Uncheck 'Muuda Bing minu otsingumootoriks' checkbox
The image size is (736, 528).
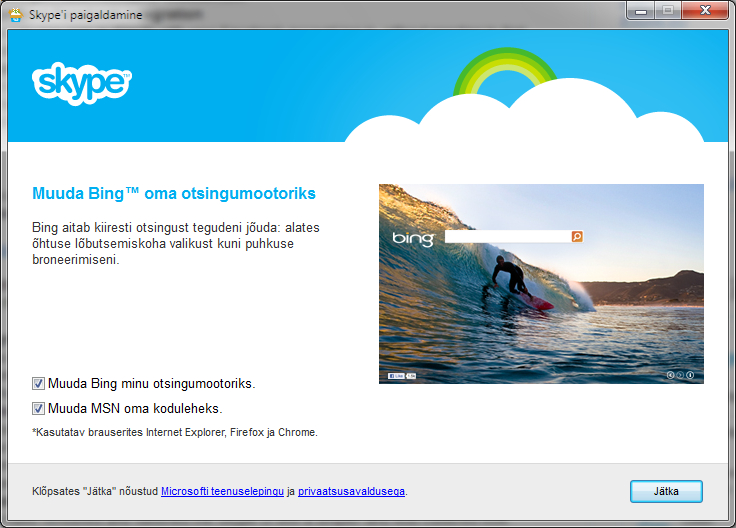[x=38, y=383]
